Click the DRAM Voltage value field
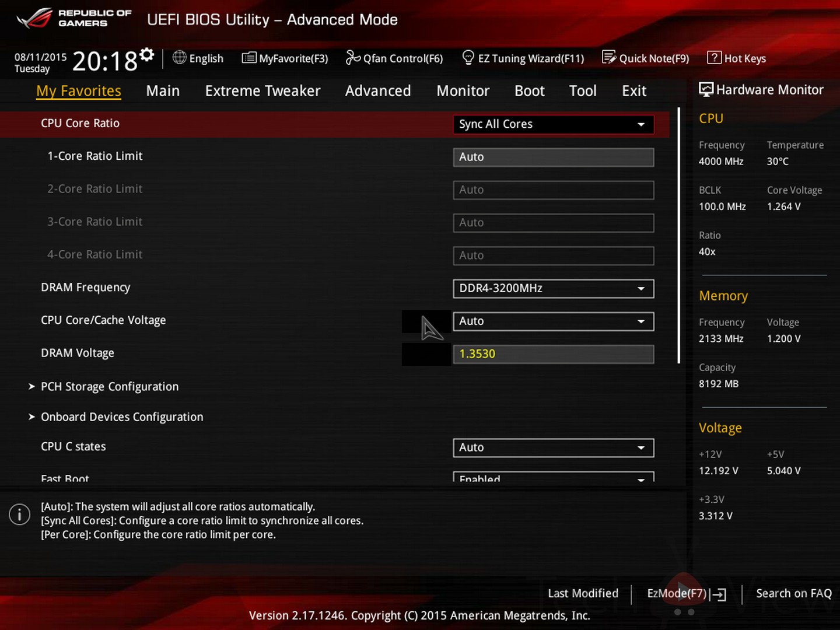The width and height of the screenshot is (840, 630). (x=553, y=354)
